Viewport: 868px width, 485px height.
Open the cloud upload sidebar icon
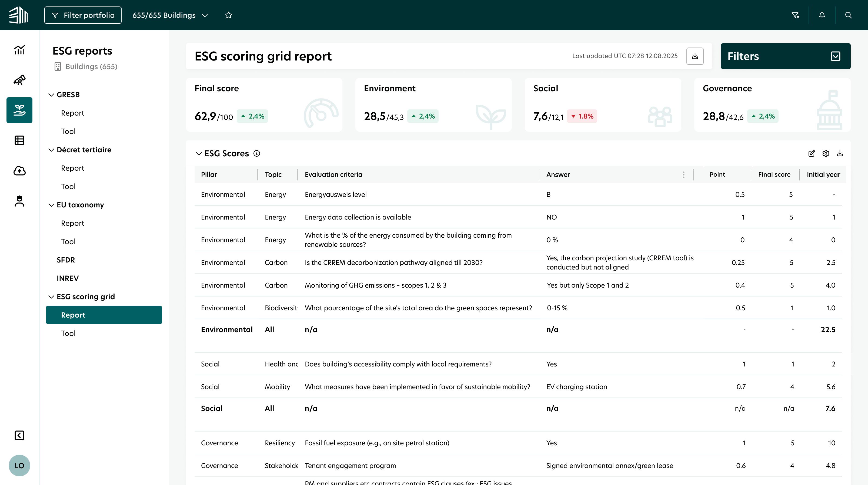[x=19, y=171]
